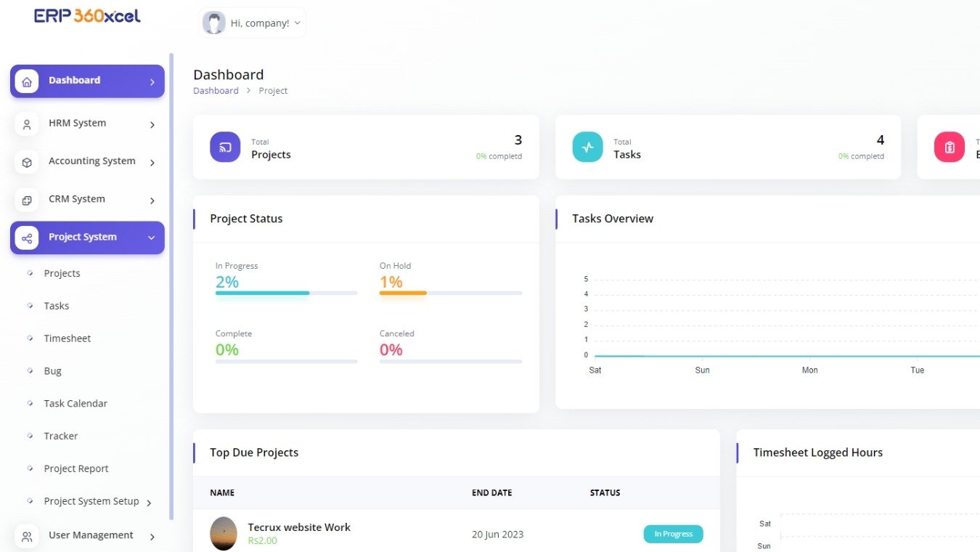Click the purple Total Projects card icon
The image size is (980, 552).
pyautogui.click(x=224, y=147)
